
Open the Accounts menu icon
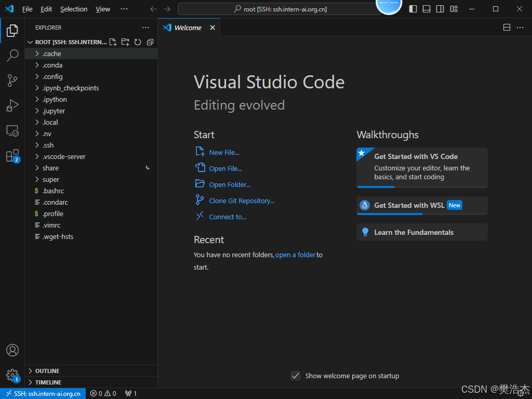[x=12, y=350]
